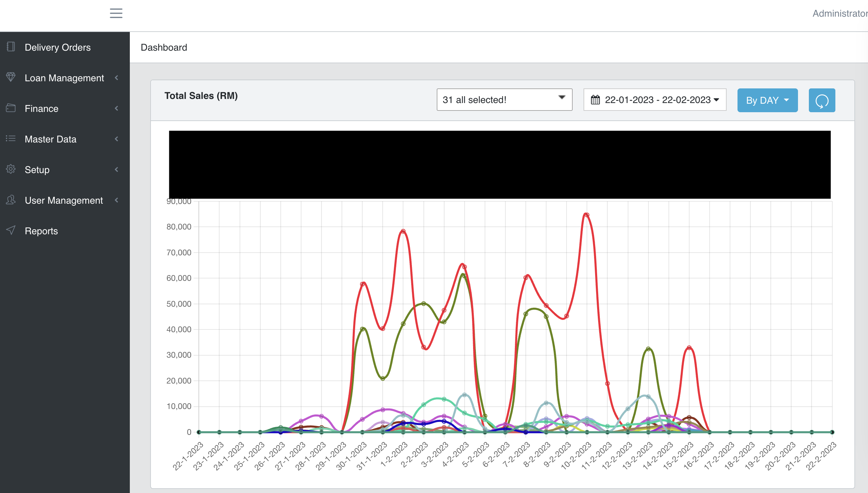Expand the Master Data submenu chevron
The height and width of the screenshot is (493, 868).
click(x=117, y=139)
